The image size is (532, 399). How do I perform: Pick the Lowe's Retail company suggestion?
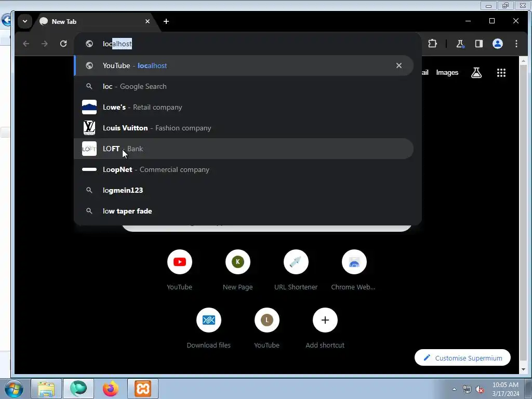pyautogui.click(x=244, y=107)
